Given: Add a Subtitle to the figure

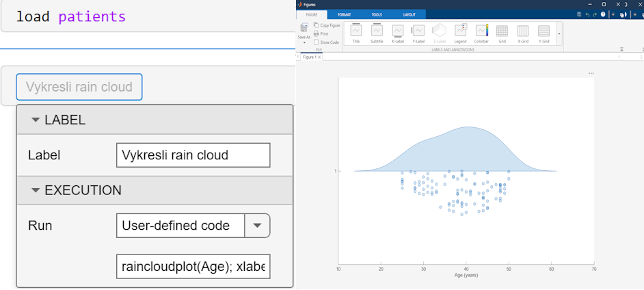Looking at the screenshot, I should pos(377,31).
